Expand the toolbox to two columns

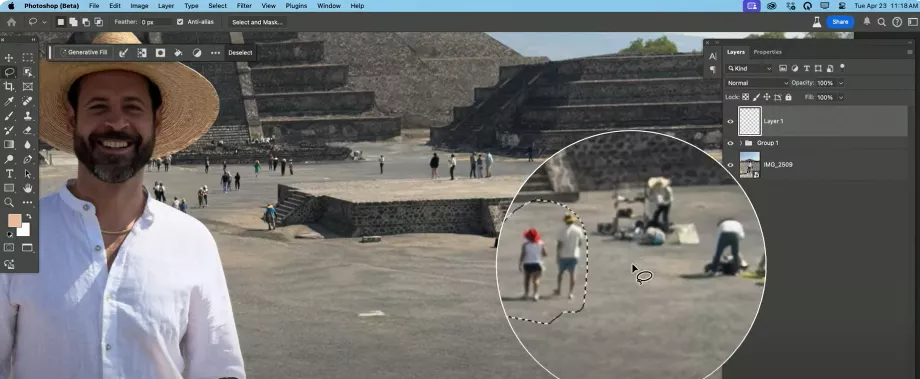(x=33, y=40)
